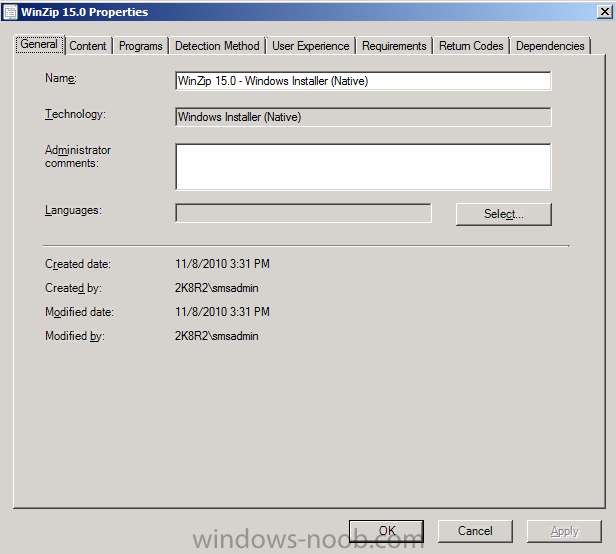The image size is (616, 554).
Task: Select the General tab
Action: pyautogui.click(x=39, y=44)
